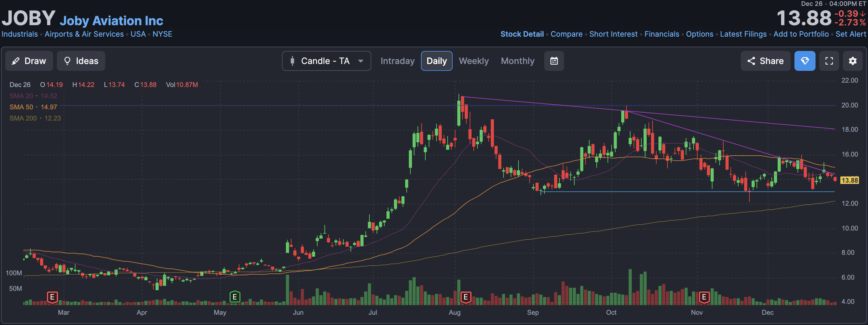Open the Ideas panel

click(x=81, y=61)
